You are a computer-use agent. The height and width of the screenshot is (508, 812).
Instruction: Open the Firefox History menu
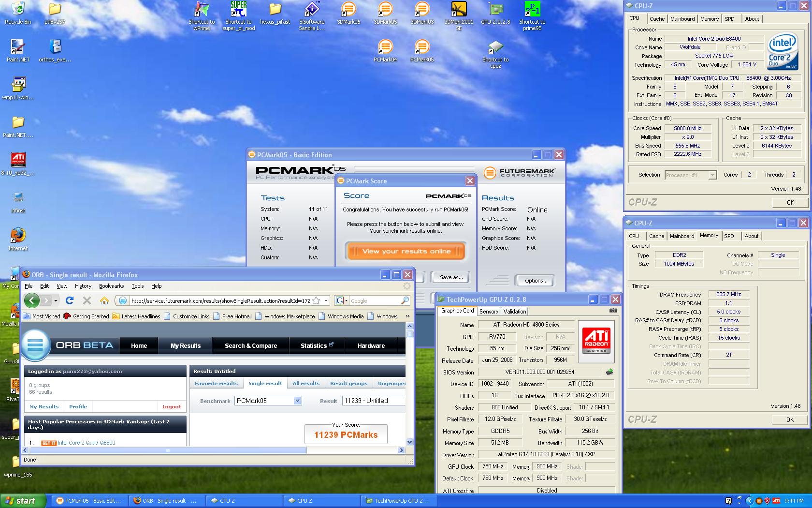[x=83, y=286]
